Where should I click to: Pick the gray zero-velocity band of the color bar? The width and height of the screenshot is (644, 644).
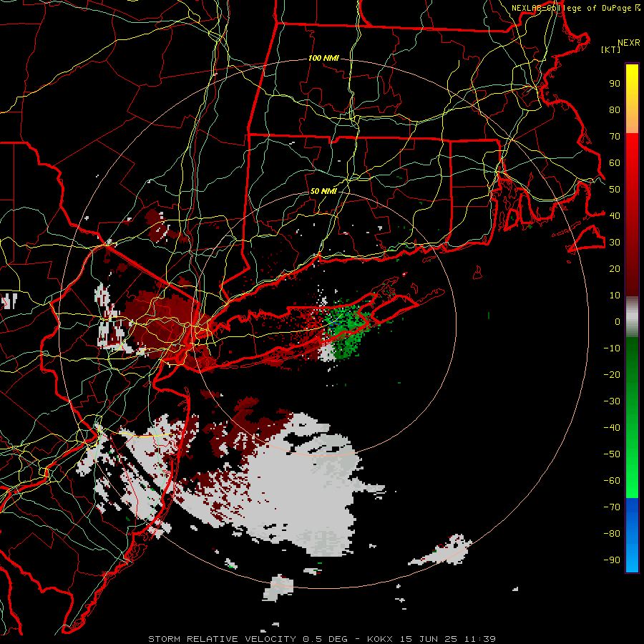(x=632, y=317)
